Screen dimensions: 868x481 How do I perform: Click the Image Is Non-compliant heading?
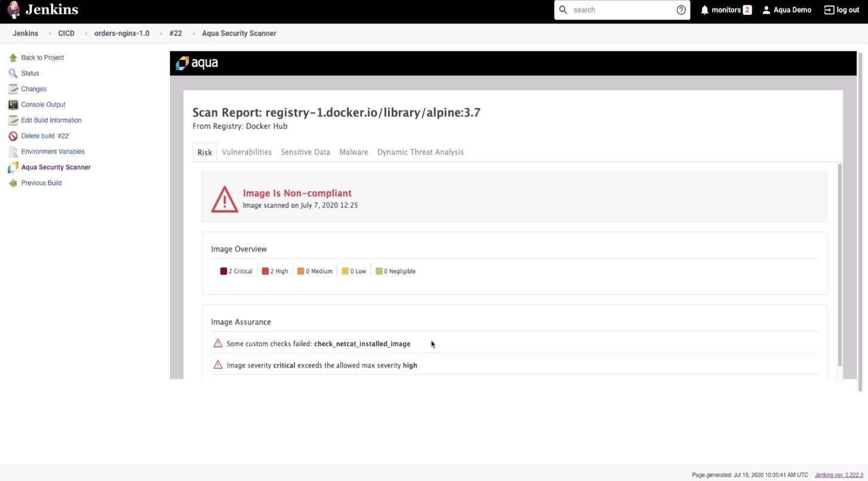(297, 193)
